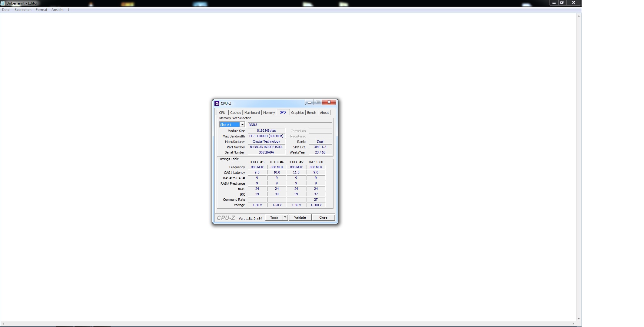Click the 10.0 CAS# Latency value
Screen dimensions: 644x327
277,173
